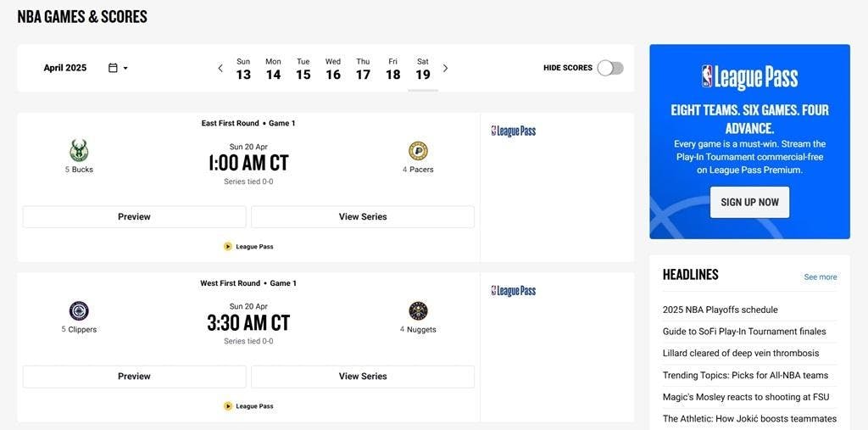Viewport: 868px width, 430px height.
Task: Open the calendar date picker icon
Action: pos(113,68)
